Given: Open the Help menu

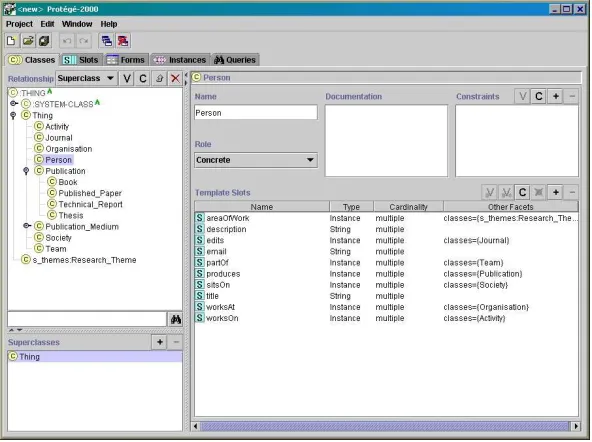Looking at the screenshot, I should tap(109, 24).
